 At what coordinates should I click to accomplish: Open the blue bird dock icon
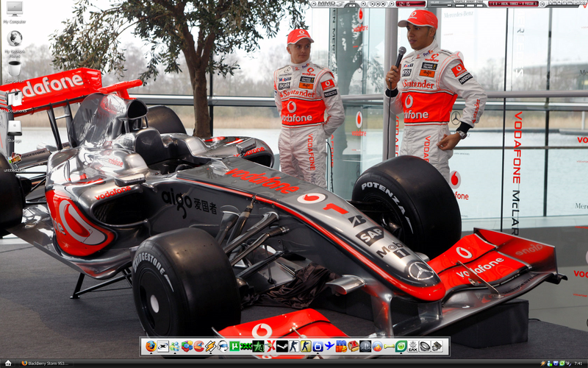point(329,346)
